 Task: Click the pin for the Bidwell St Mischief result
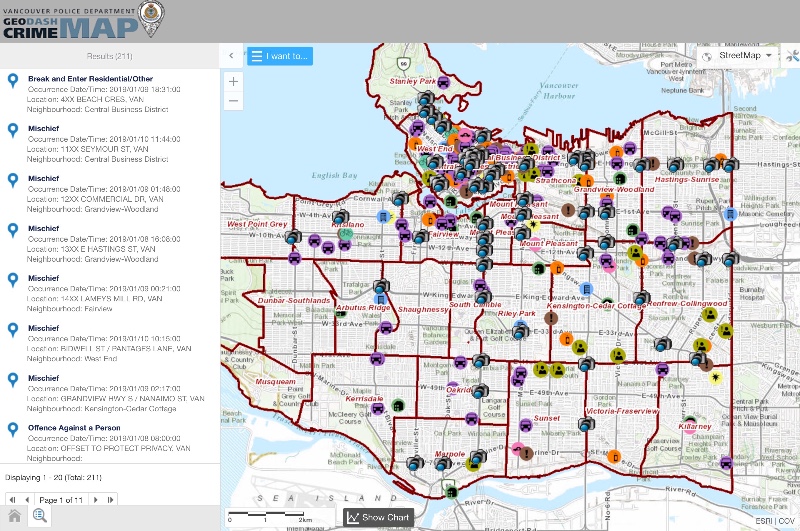coord(13,330)
